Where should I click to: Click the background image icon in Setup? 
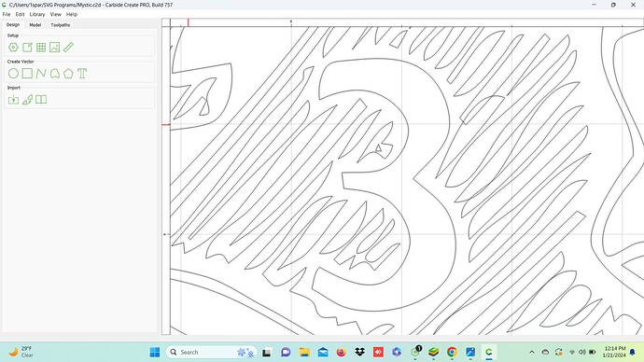55,48
